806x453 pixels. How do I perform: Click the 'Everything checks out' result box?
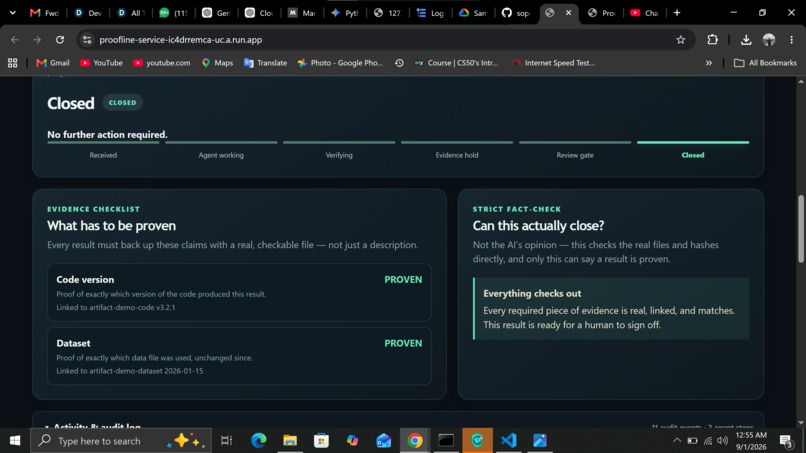611,309
